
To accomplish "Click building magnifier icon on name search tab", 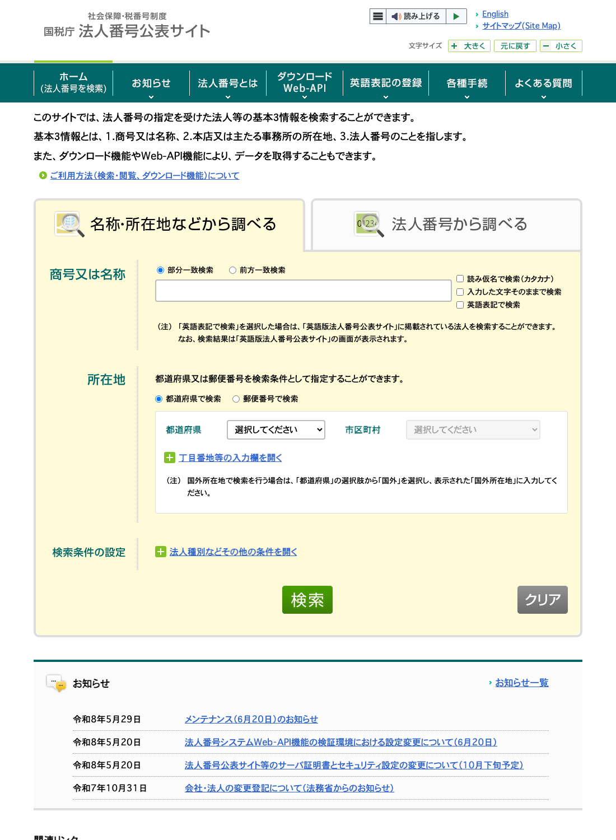I will pos(69,224).
